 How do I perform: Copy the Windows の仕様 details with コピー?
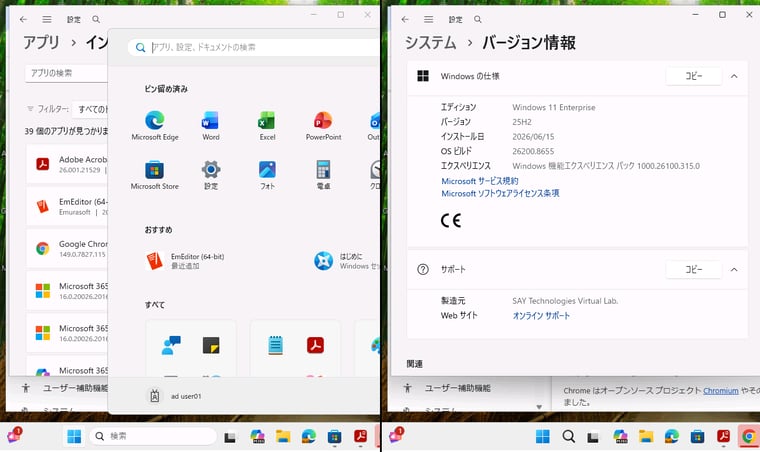694,76
